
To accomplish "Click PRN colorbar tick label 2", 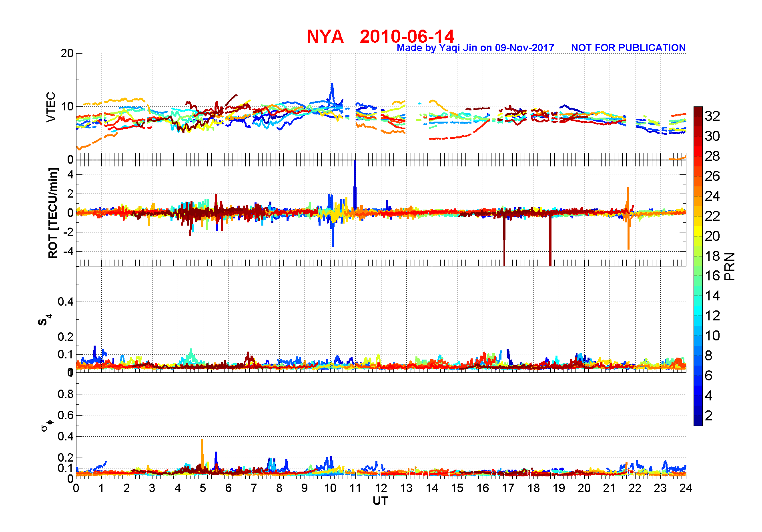I will point(709,416).
